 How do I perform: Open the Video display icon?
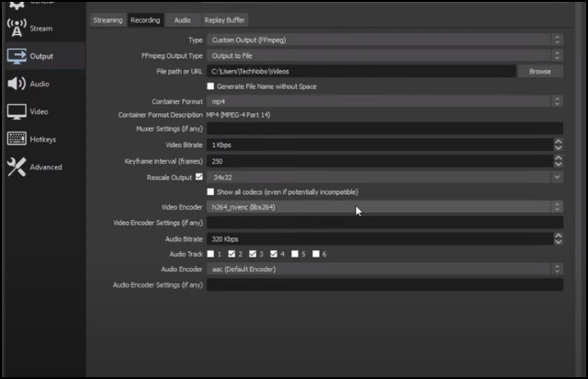(x=17, y=111)
